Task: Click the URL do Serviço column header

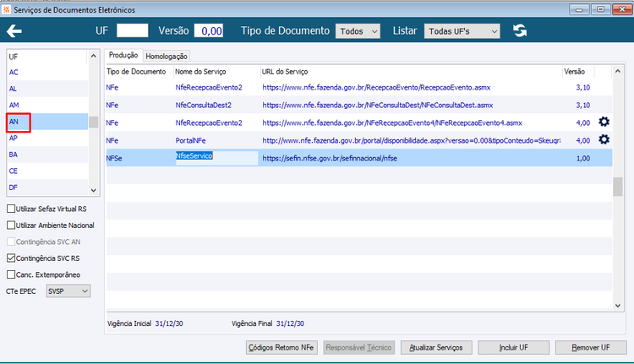Action: point(285,72)
